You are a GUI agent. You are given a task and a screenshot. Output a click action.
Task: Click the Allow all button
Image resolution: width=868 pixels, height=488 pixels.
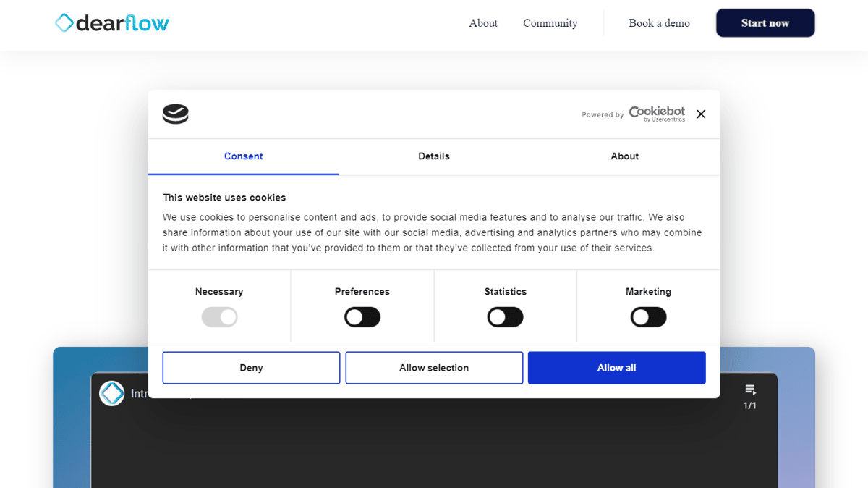click(x=617, y=368)
